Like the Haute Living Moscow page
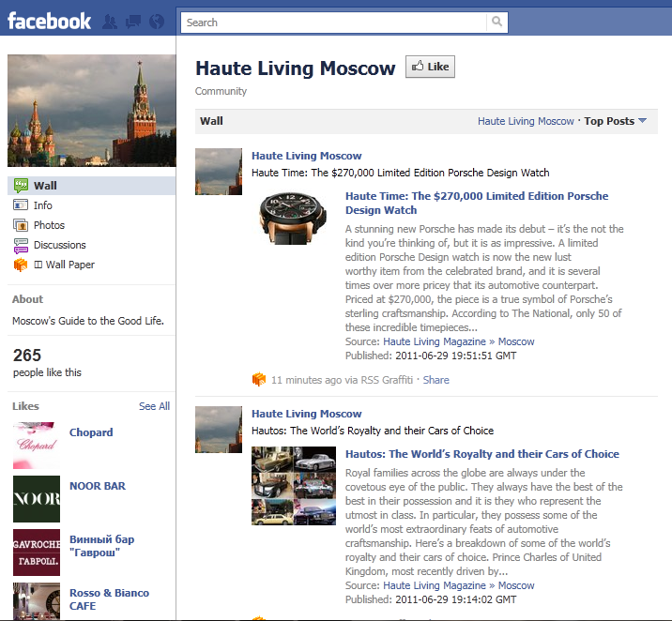Viewport: 672px width, 621px height. click(x=430, y=67)
